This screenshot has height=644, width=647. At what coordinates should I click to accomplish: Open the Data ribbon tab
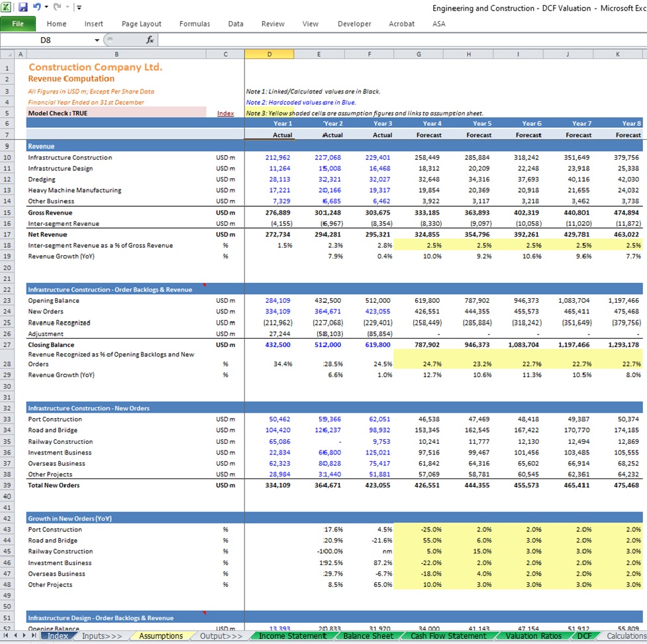[x=236, y=24]
